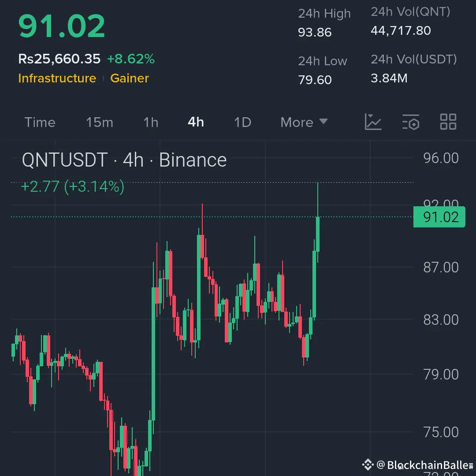The height and width of the screenshot is (476, 476).
Task: Click the +2.77 (+3.14%) candle change label
Action: (x=73, y=186)
